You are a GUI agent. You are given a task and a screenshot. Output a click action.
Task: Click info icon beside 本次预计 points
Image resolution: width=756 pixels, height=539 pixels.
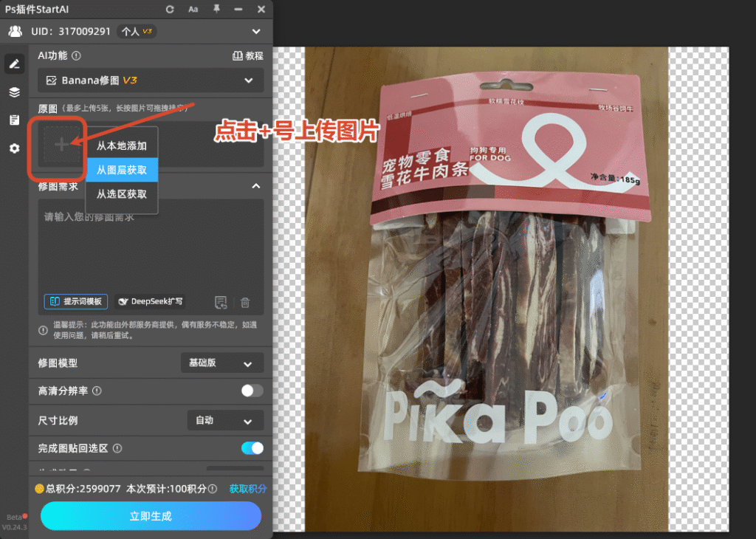click(x=213, y=489)
